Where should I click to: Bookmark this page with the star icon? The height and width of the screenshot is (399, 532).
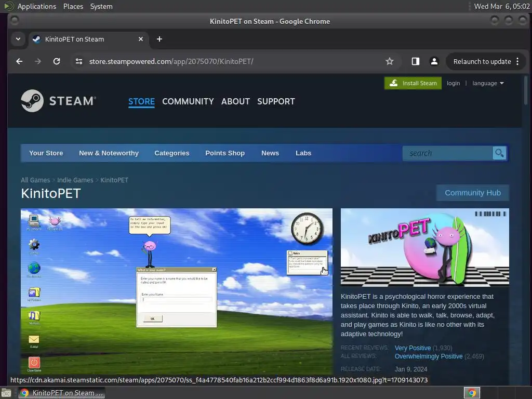click(390, 61)
